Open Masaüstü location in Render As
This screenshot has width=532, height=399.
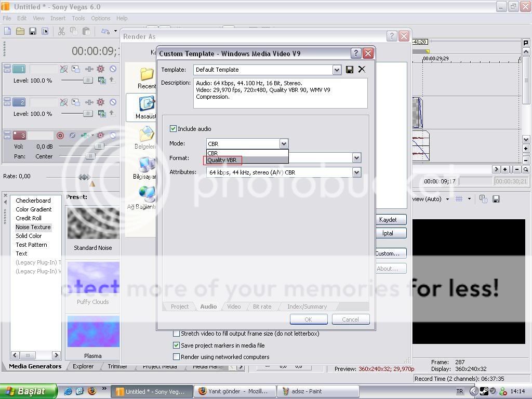pos(146,107)
